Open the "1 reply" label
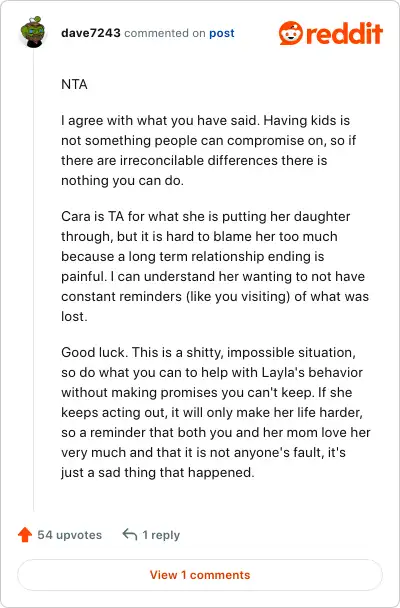 (161, 535)
